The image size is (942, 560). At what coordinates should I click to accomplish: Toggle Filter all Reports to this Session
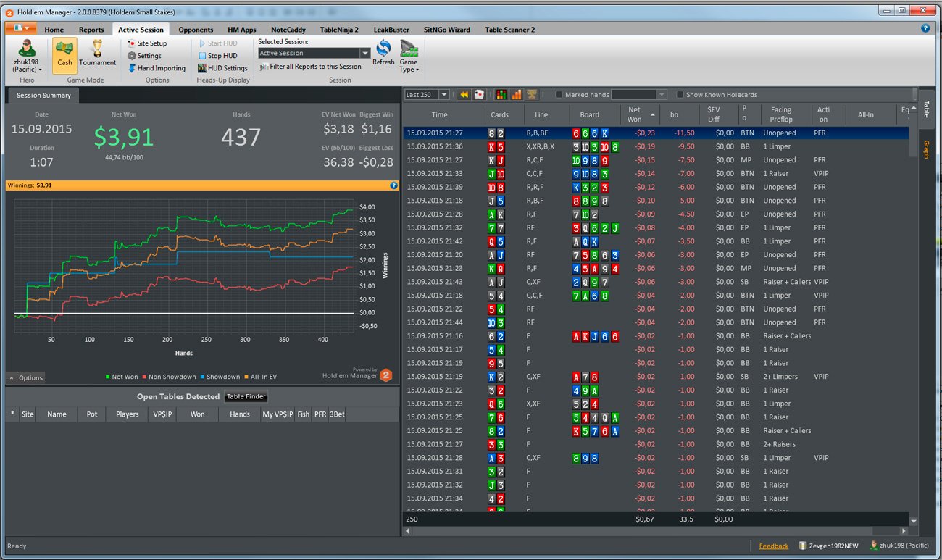click(310, 67)
